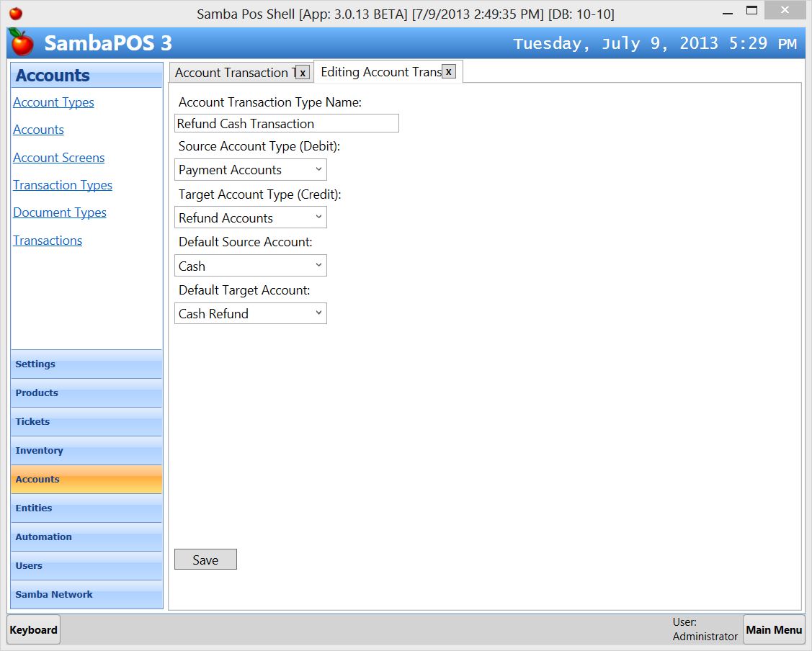This screenshot has height=651, width=812.
Task: Expand the Default Target Account dropdown
Action: [x=250, y=313]
